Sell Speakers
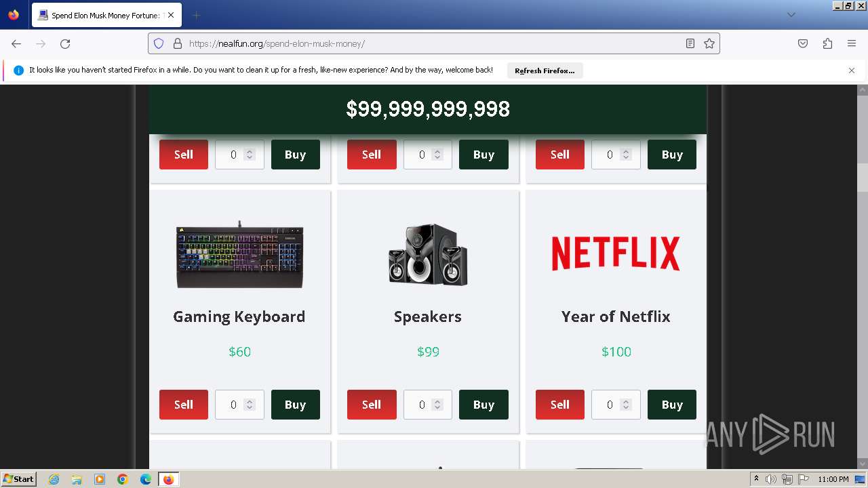 point(372,405)
